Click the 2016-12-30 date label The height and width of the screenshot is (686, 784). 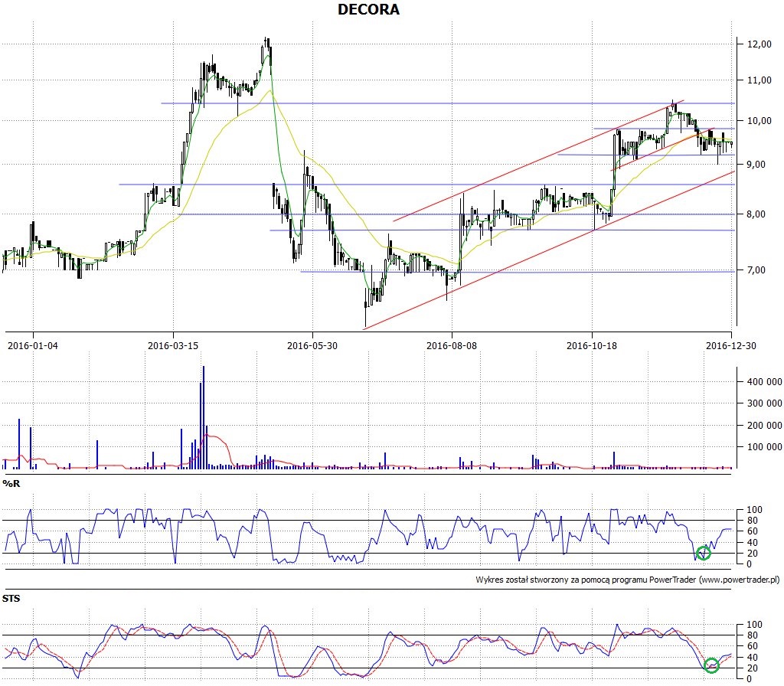point(730,345)
